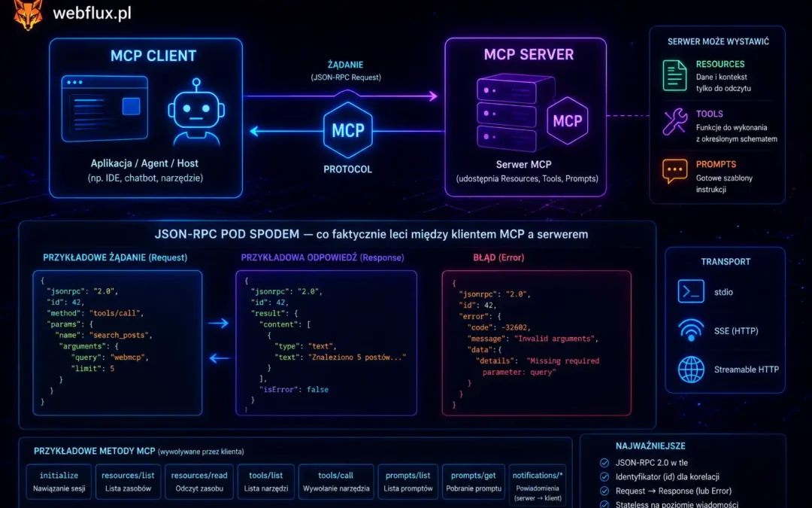Click the left-pointing arrow between request and response

(220, 358)
